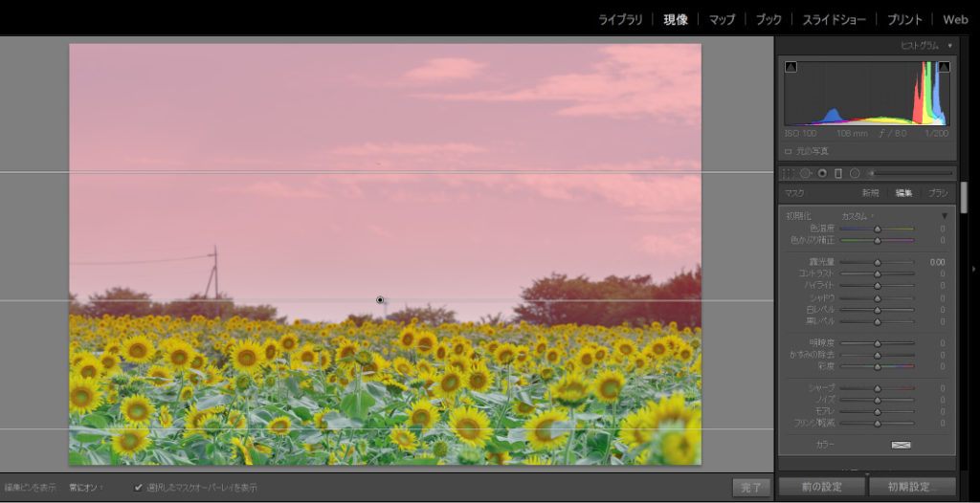Open the カラー swatch picker

(901, 445)
